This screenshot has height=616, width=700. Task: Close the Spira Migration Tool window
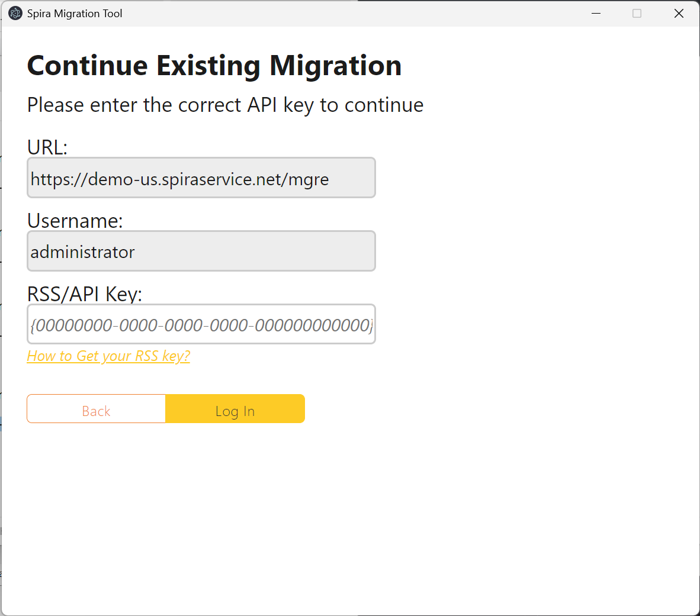pyautogui.click(x=679, y=14)
